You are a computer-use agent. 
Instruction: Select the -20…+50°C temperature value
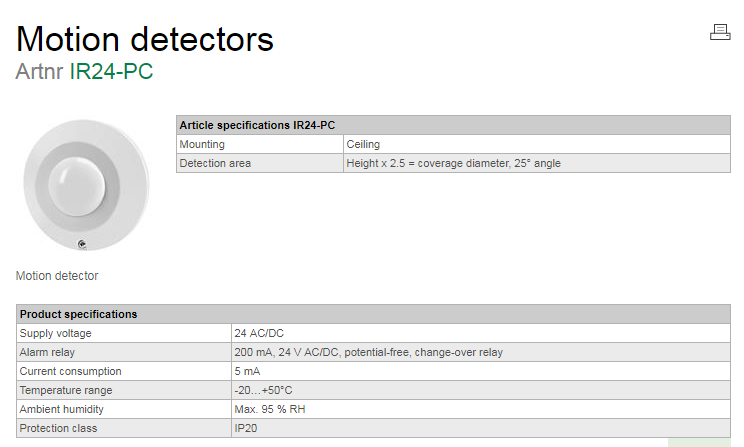click(263, 390)
